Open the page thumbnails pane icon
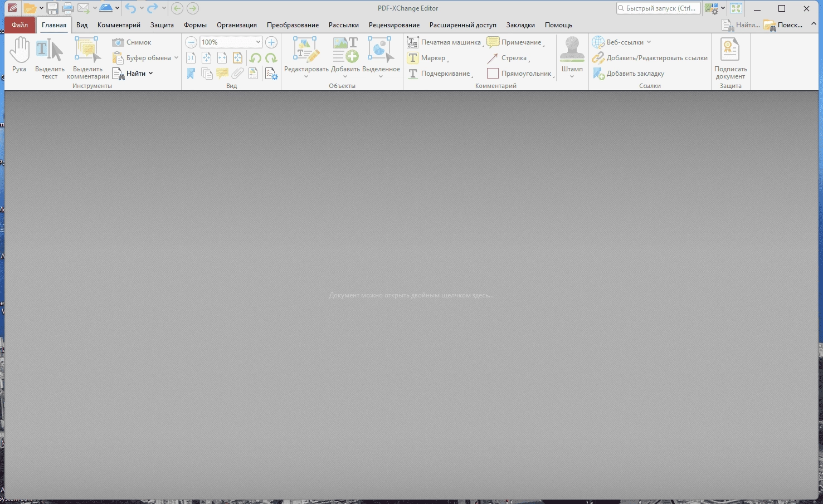 click(206, 74)
